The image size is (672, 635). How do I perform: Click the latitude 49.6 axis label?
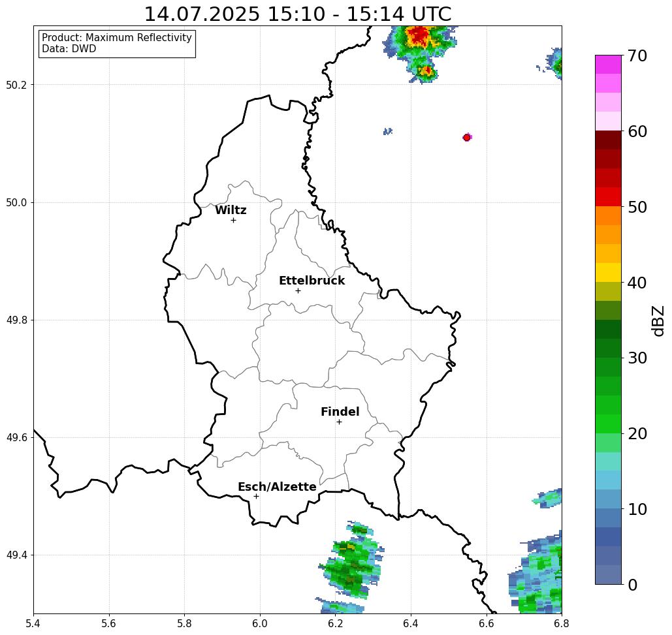(16, 438)
